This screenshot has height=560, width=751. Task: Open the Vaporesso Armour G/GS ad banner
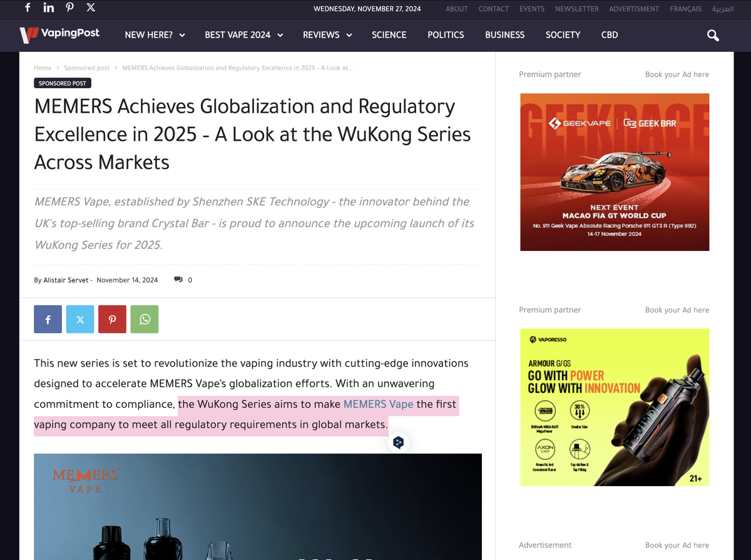[x=615, y=407]
